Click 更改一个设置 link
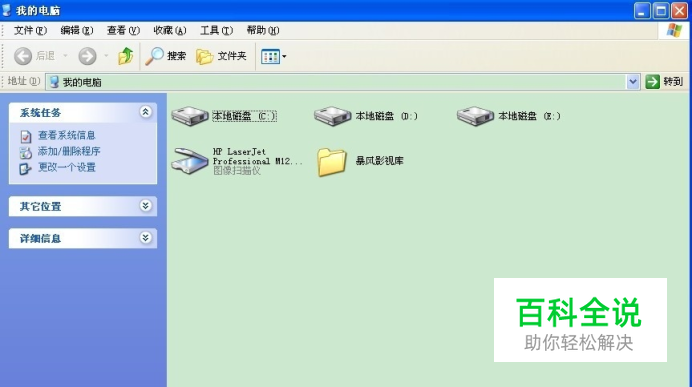Image resolution: width=692 pixels, height=387 pixels. pos(67,167)
